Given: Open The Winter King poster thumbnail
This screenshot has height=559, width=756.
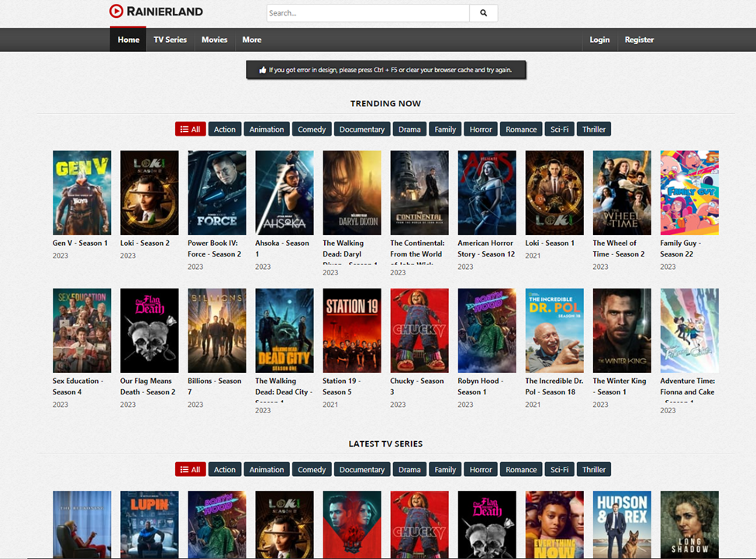Looking at the screenshot, I should point(622,330).
